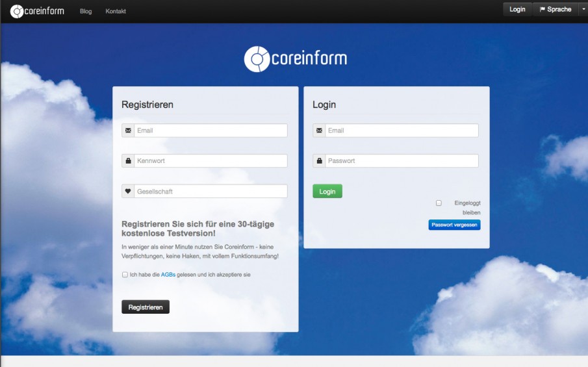Open the Blog menu item
Screen dimensions: 588x367
coord(86,11)
